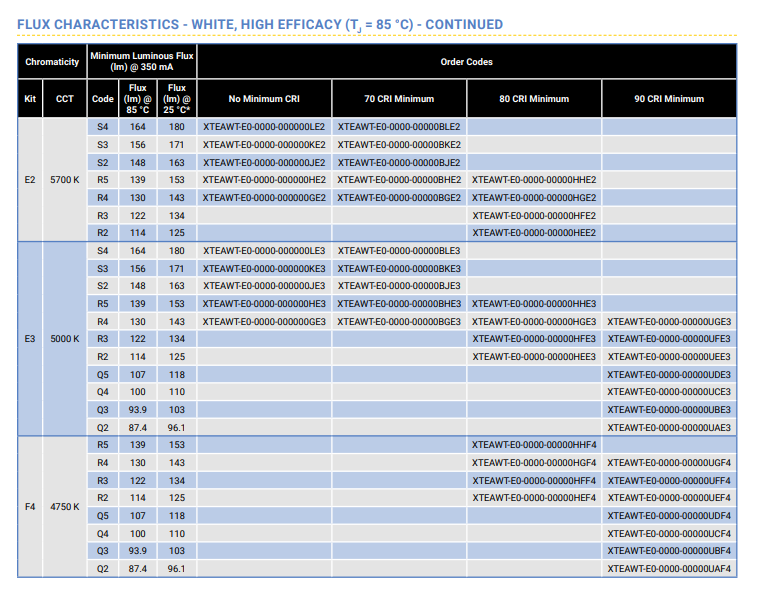Click order code XTEAWT-E0-0000-00000UBF4
The height and width of the screenshot is (603, 759).
(669, 551)
